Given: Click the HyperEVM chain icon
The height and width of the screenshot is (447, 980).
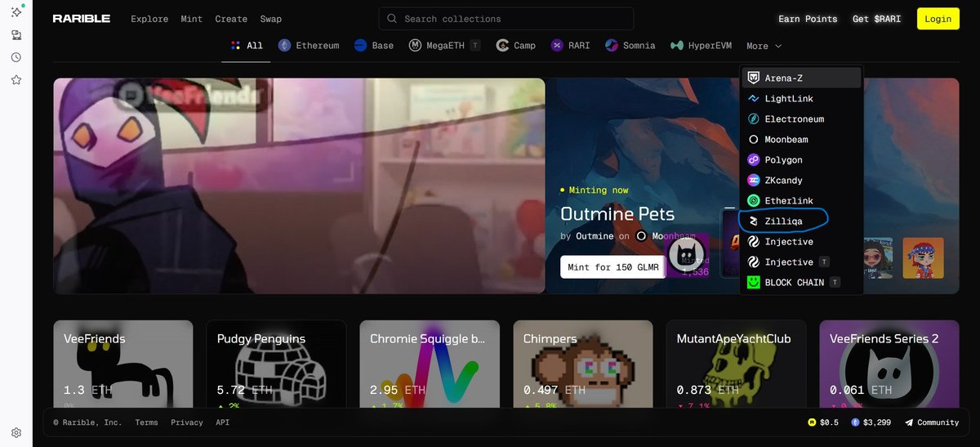Looking at the screenshot, I should click(676, 46).
